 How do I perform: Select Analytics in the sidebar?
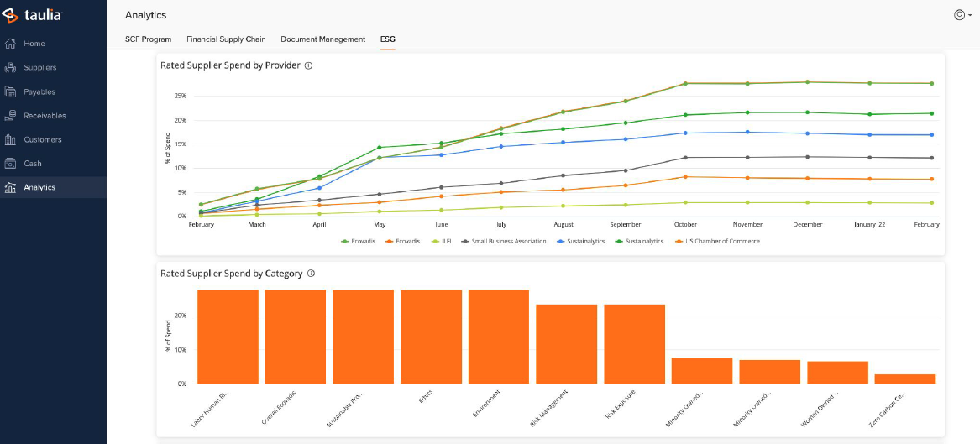point(53,187)
